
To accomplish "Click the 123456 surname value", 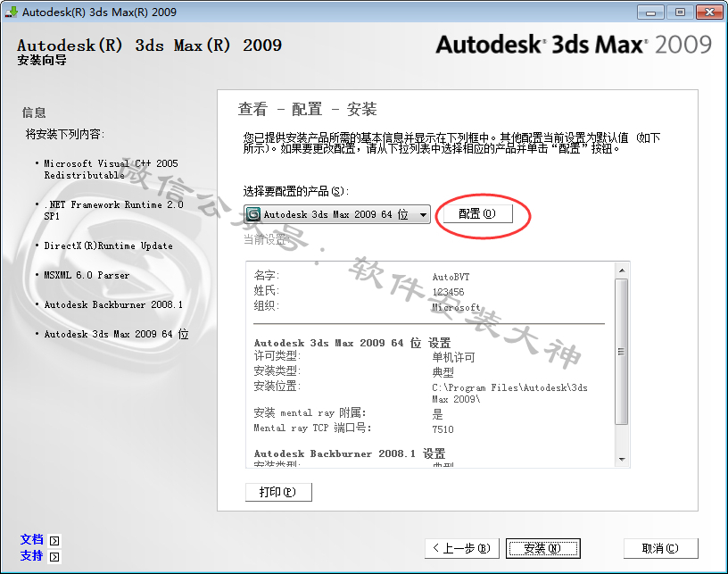I will pyautogui.click(x=448, y=292).
